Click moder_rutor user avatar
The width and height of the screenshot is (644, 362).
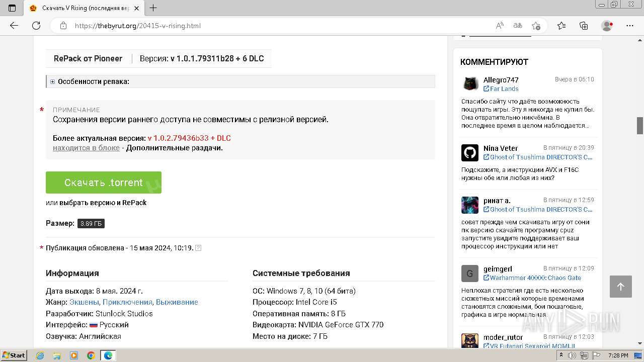[x=470, y=340]
